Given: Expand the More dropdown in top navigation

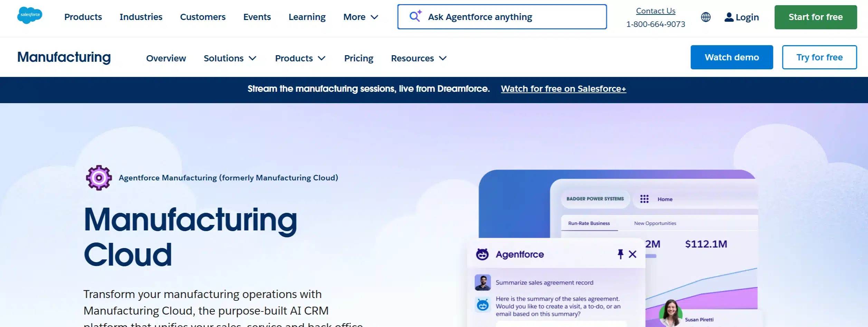Looking at the screenshot, I should tap(361, 17).
